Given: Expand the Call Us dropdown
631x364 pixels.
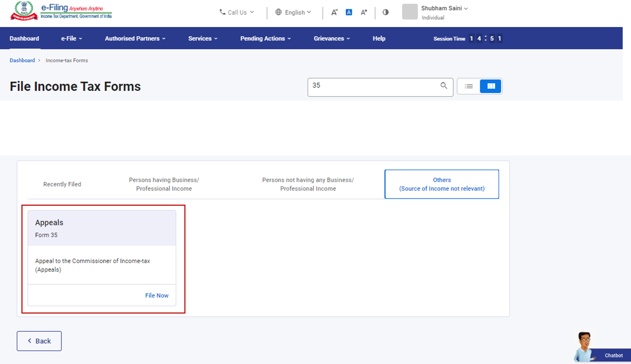Looking at the screenshot, I should tap(237, 12).
